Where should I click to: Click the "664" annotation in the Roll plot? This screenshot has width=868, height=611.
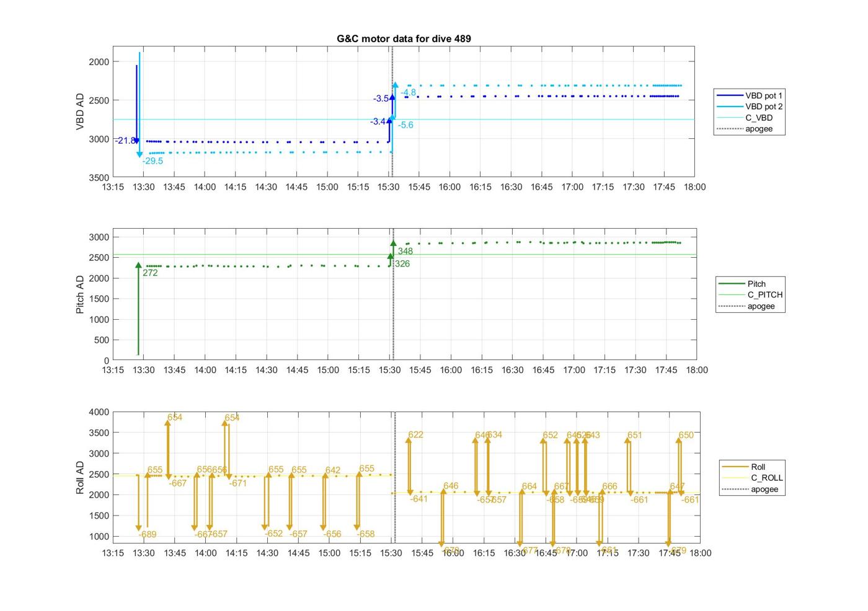529,486
